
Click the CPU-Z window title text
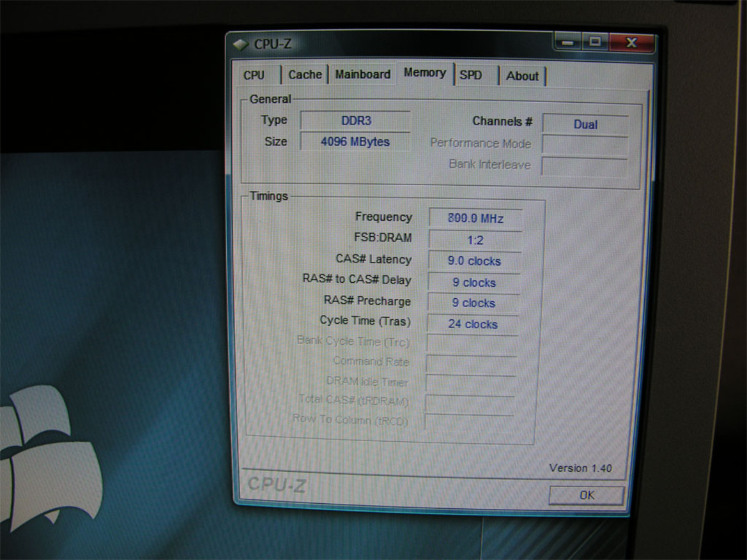pos(272,44)
